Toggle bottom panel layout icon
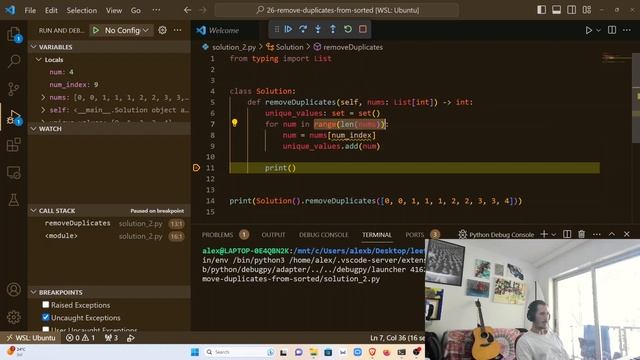Screen dimensions: 640x360 pos(556,10)
